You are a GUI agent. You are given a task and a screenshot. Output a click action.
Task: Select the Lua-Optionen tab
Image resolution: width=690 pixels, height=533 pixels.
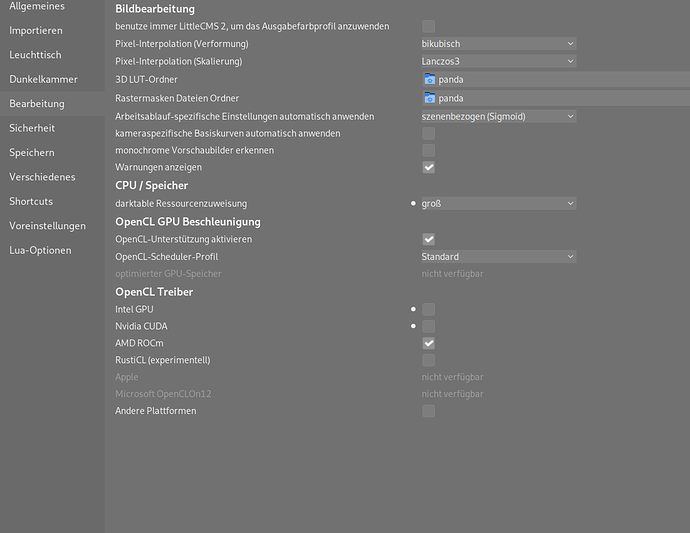point(40,250)
